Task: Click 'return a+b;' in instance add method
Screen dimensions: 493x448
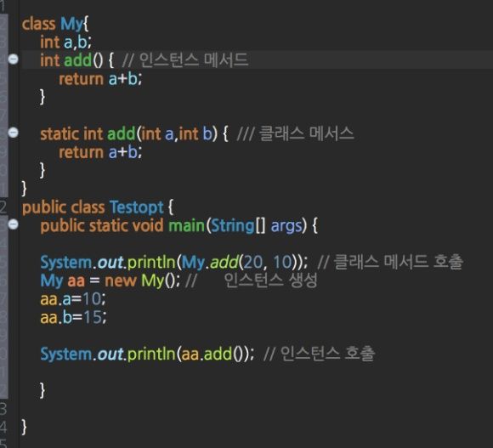Action: click(x=100, y=78)
